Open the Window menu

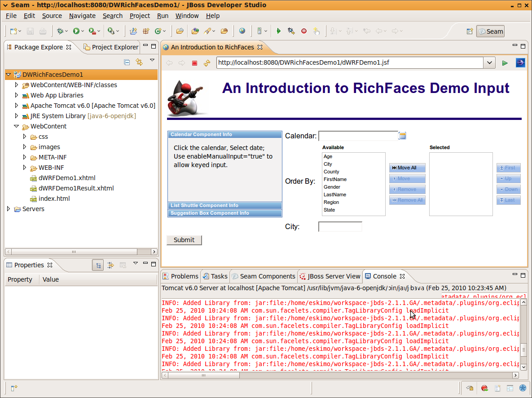(187, 16)
